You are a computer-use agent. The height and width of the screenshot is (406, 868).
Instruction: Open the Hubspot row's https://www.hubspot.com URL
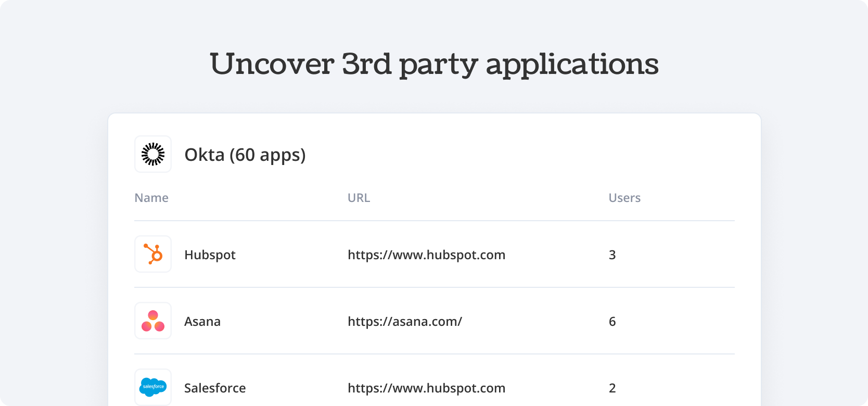(427, 255)
